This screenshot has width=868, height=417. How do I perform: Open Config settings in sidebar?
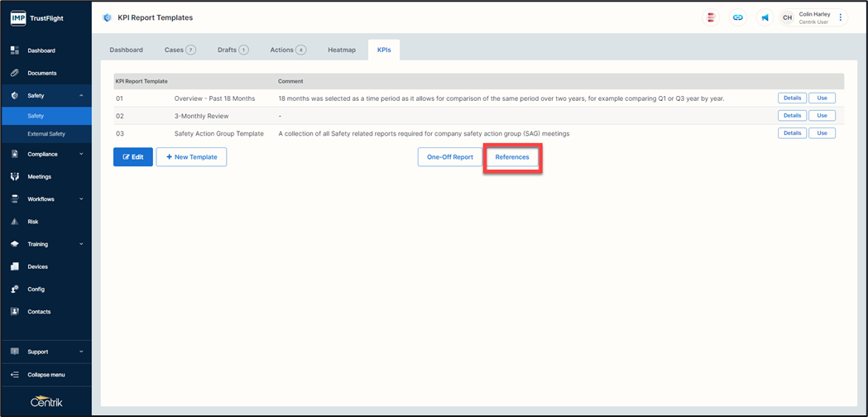(36, 289)
